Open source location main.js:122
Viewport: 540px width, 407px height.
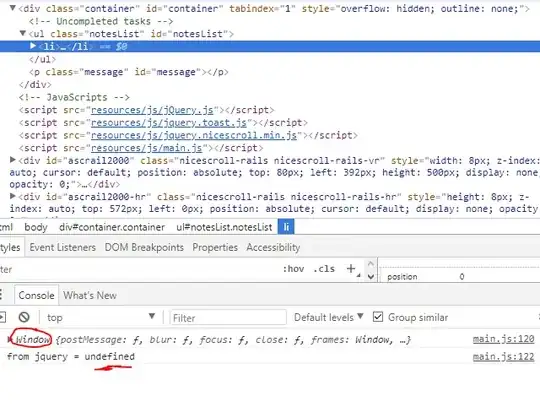point(503,357)
